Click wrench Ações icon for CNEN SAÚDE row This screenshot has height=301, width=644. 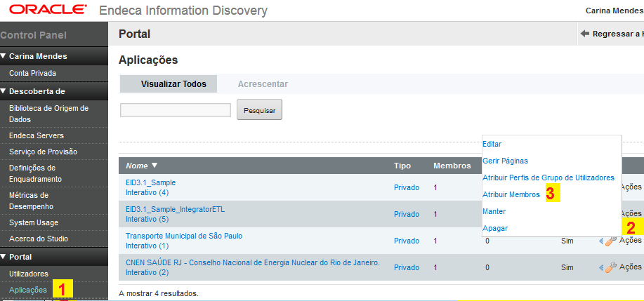610,267
